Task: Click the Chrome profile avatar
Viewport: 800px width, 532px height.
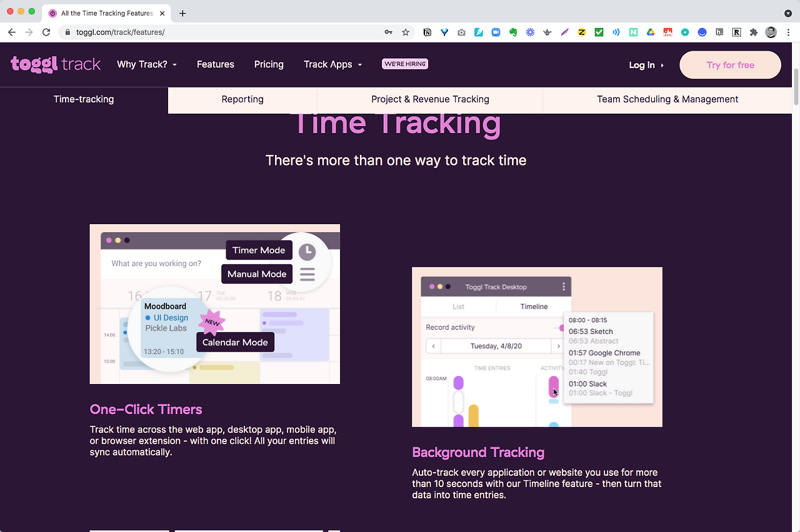Action: point(771,31)
